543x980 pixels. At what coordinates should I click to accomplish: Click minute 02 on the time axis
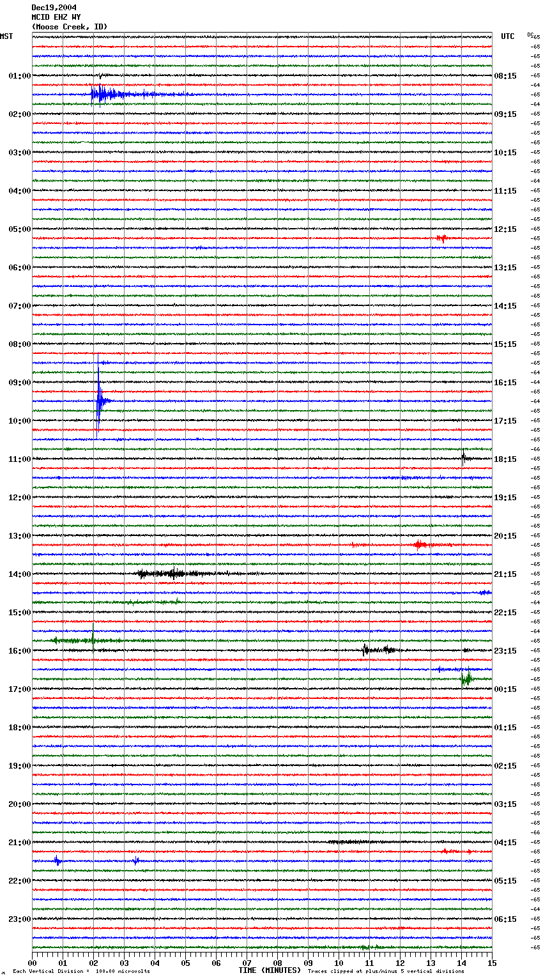94,963
